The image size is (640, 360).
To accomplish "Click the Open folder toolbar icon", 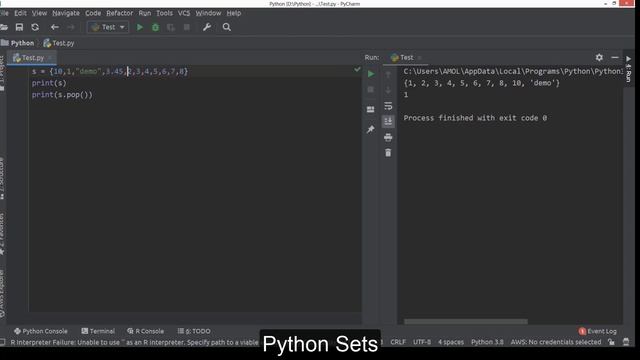I will (4, 27).
